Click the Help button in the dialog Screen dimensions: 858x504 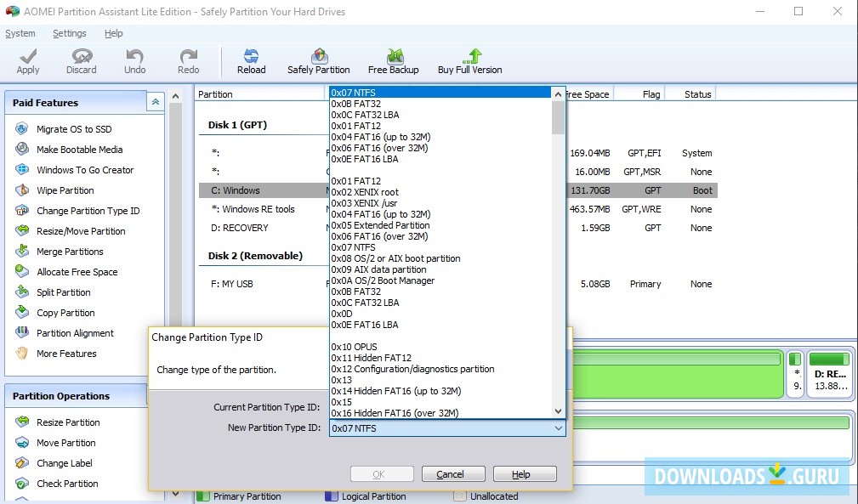pos(525,474)
